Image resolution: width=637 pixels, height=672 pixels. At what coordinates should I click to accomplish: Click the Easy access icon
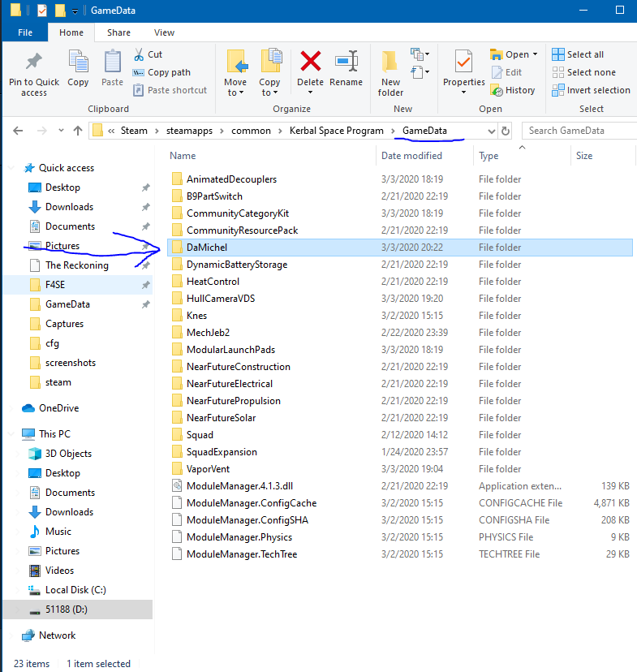[420, 72]
